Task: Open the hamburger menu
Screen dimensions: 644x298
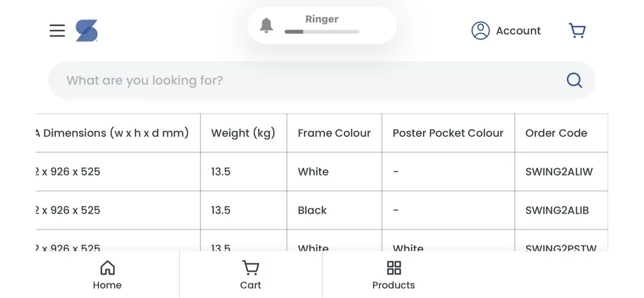Action: coord(57,31)
